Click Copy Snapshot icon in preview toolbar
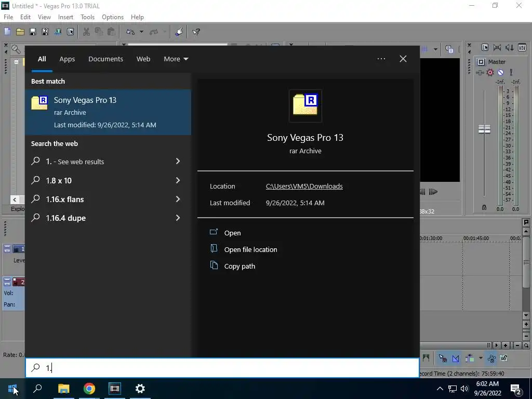 [449, 49]
